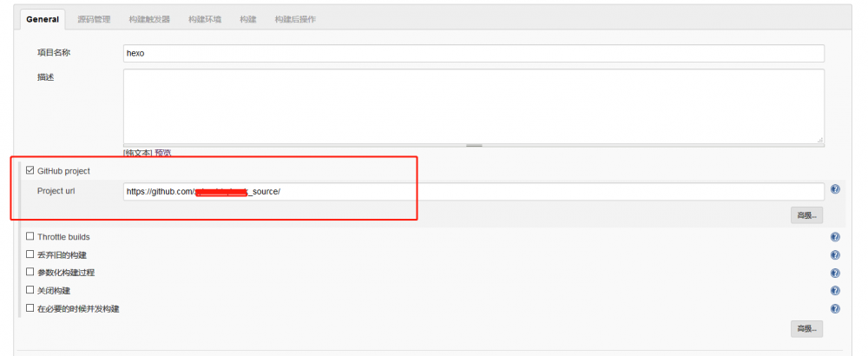Grab the description textarea resize handle
Image resolution: width=868 pixels, height=356 pixels.
[474, 146]
